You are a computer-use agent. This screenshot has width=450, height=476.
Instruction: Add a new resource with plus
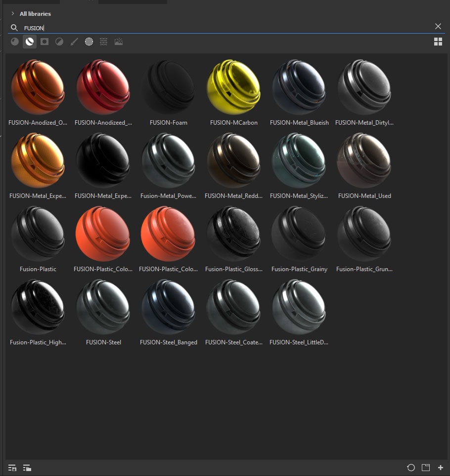pos(441,468)
